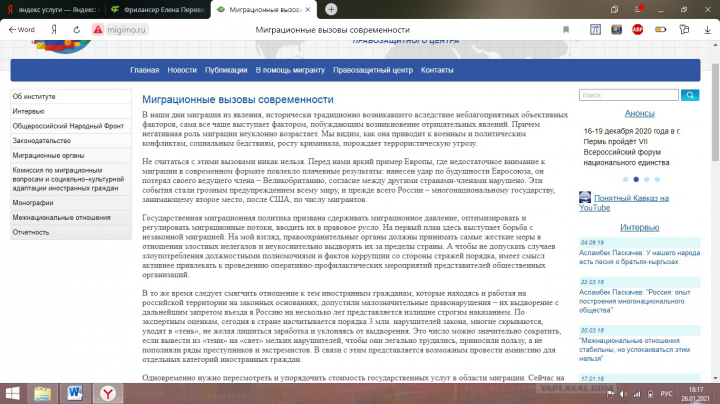Close the Миграционные вызовы tab
Image resolution: width=720 pixels, height=404 pixels.
pyautogui.click(x=308, y=9)
